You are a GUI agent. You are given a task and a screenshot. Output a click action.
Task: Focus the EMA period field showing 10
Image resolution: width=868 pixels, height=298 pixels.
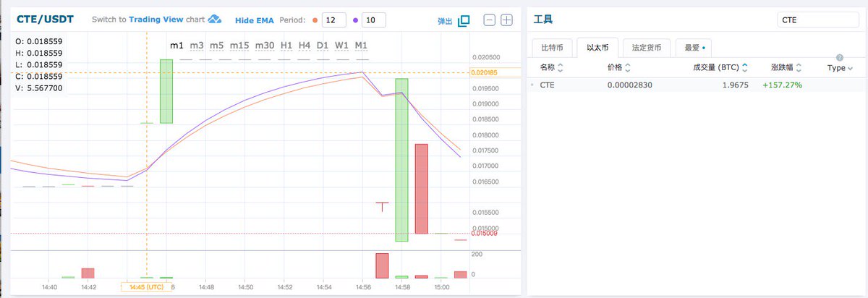click(x=373, y=20)
